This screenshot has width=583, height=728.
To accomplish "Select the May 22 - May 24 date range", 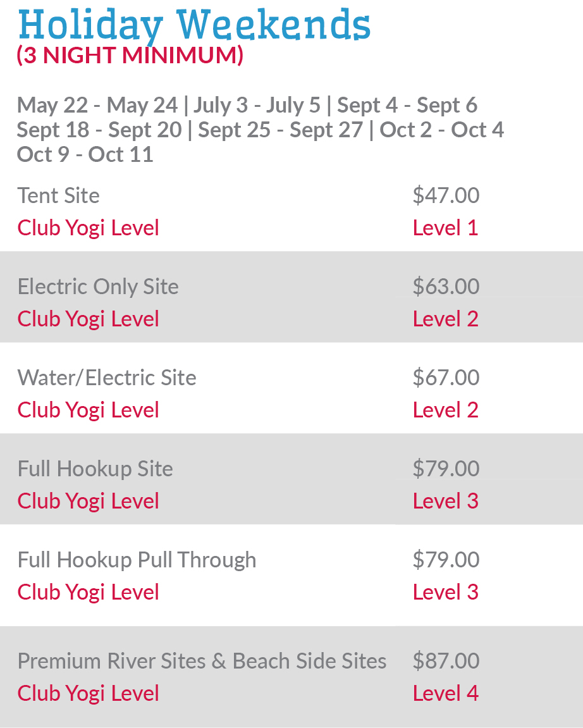I will click(102, 105).
